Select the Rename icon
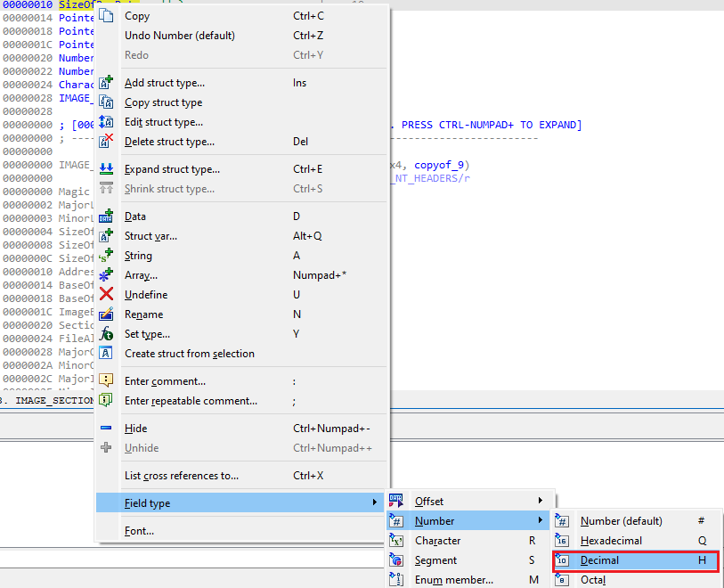Viewport: 724px width, 588px height. tap(106, 314)
